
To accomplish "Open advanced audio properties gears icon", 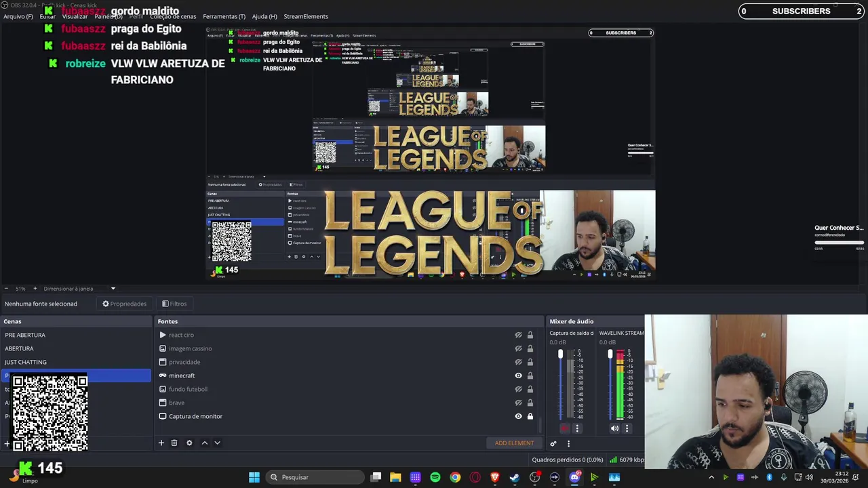I will pos(553,443).
